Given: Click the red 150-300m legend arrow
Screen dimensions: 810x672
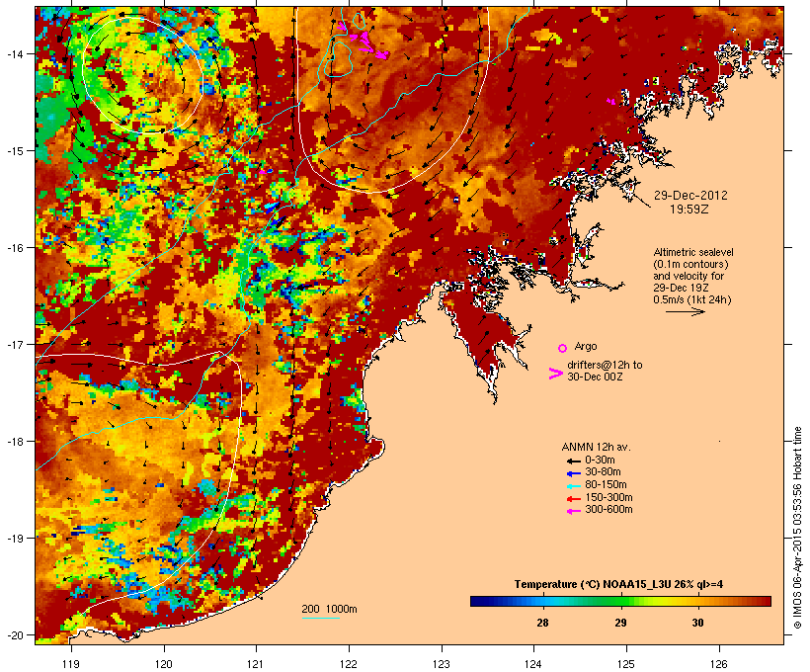Looking at the screenshot, I should [x=574, y=499].
